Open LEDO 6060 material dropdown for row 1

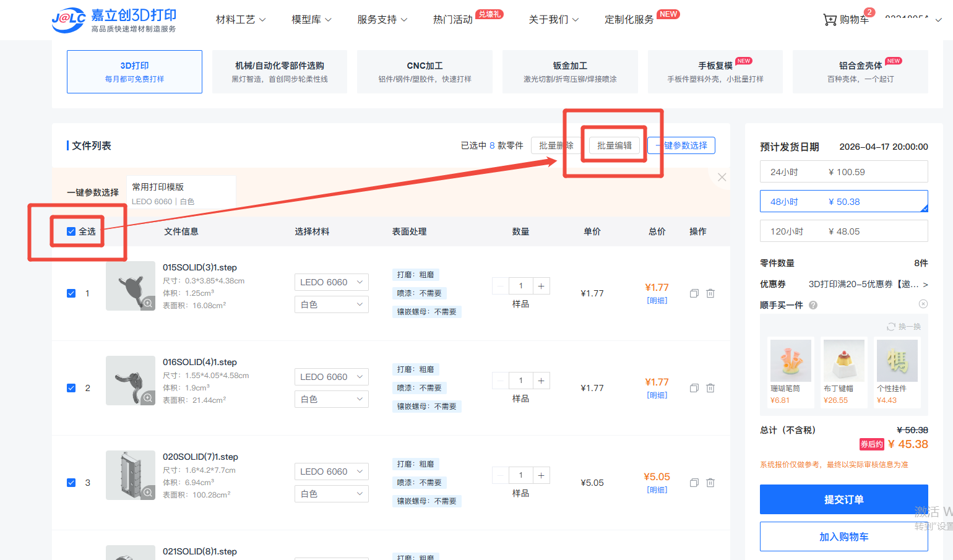[331, 282]
